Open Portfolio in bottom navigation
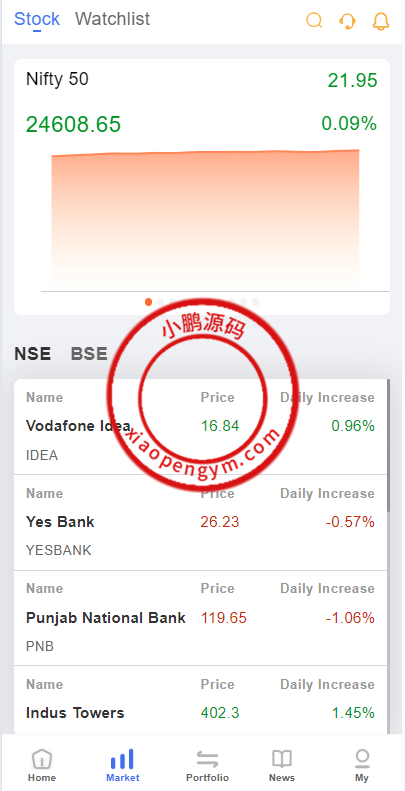Image resolution: width=405 pixels, height=791 pixels. tap(207, 765)
